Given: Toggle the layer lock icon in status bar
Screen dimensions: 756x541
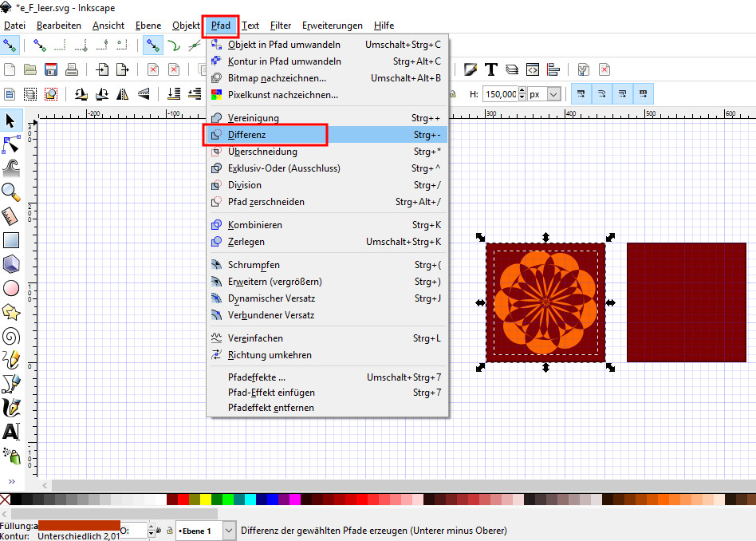Looking at the screenshot, I should coord(169,531).
